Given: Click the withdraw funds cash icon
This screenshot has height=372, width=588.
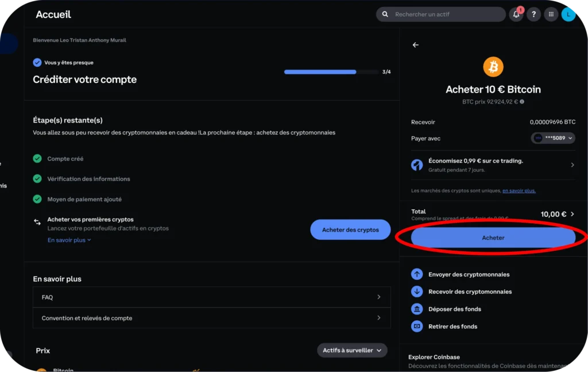Looking at the screenshot, I should click(417, 326).
